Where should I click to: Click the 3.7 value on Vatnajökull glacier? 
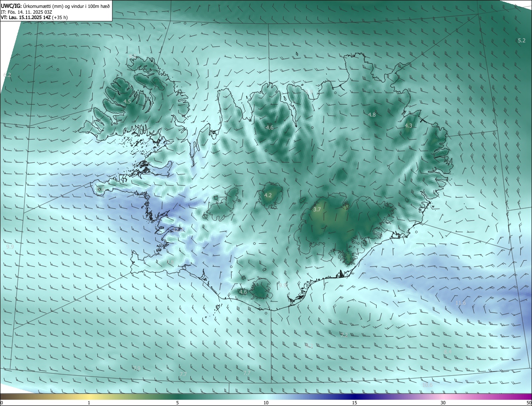point(317,210)
